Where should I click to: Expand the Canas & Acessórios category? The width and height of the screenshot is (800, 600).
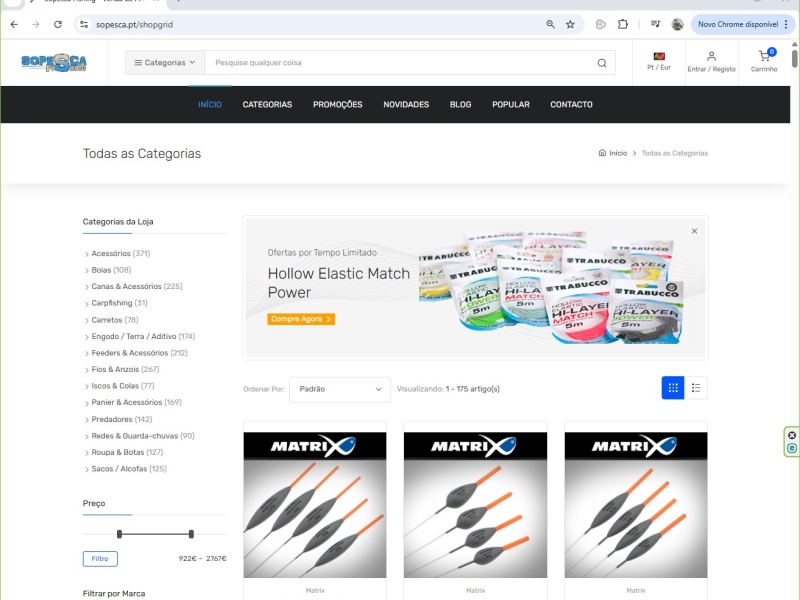pos(87,287)
